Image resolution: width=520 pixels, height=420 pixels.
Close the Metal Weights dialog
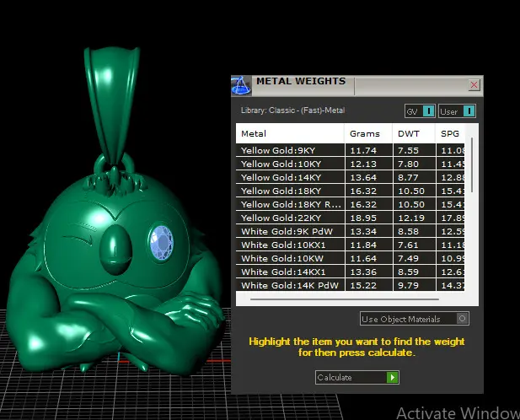coord(474,85)
